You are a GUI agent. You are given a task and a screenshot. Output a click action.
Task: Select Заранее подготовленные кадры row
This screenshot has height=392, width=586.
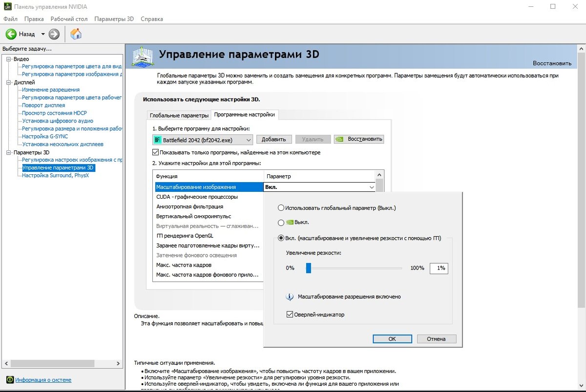tap(209, 246)
